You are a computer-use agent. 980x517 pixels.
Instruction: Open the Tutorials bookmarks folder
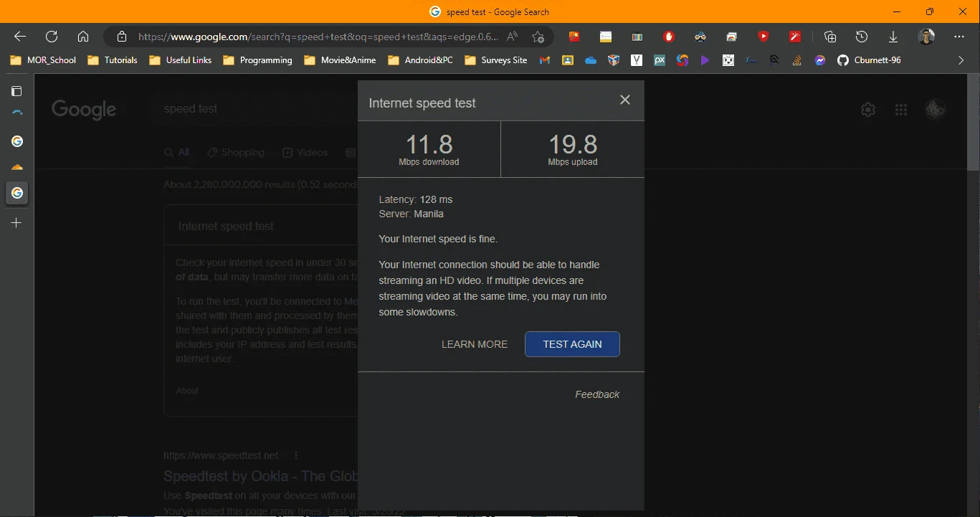(x=113, y=60)
